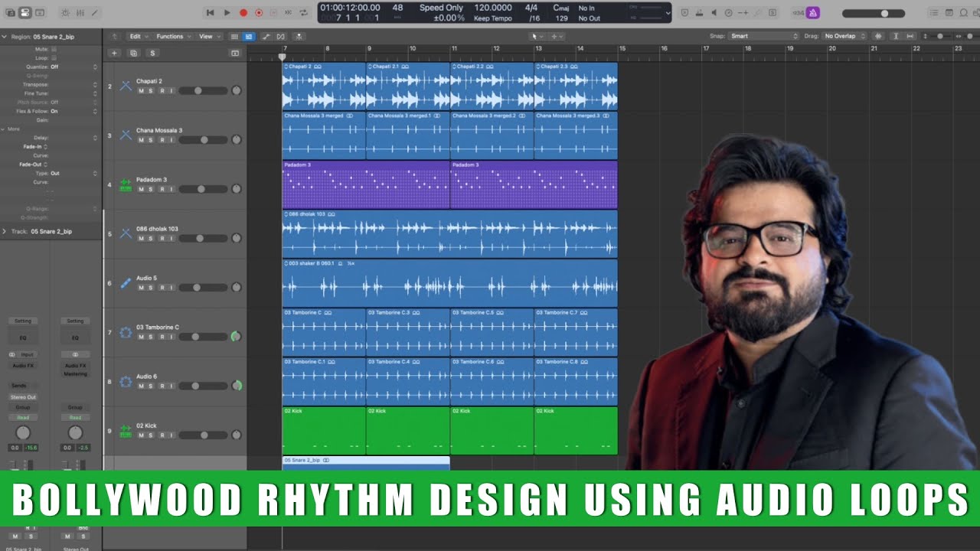Click the Add Track plus button
This screenshot has height=551, width=980.
click(113, 53)
